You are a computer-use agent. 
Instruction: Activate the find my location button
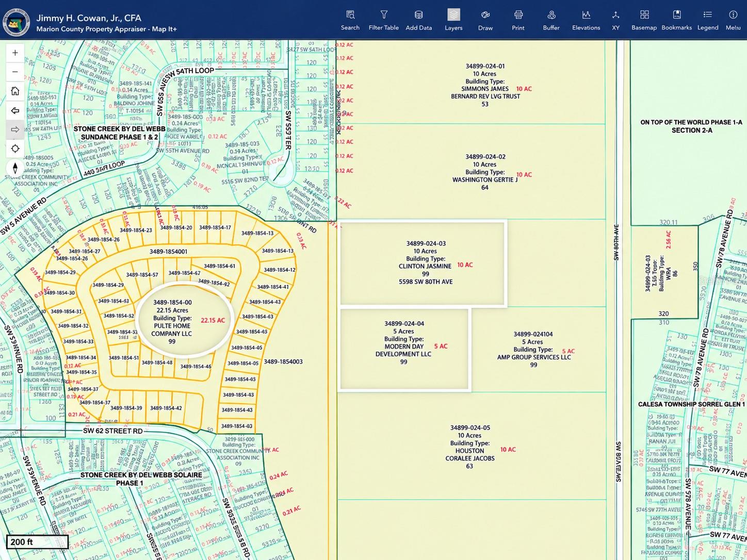tap(15, 149)
